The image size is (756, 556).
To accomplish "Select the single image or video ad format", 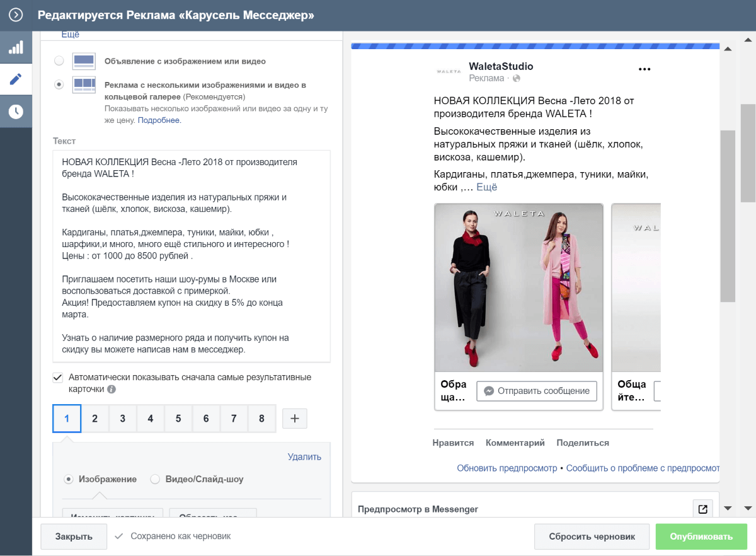I will [x=59, y=61].
